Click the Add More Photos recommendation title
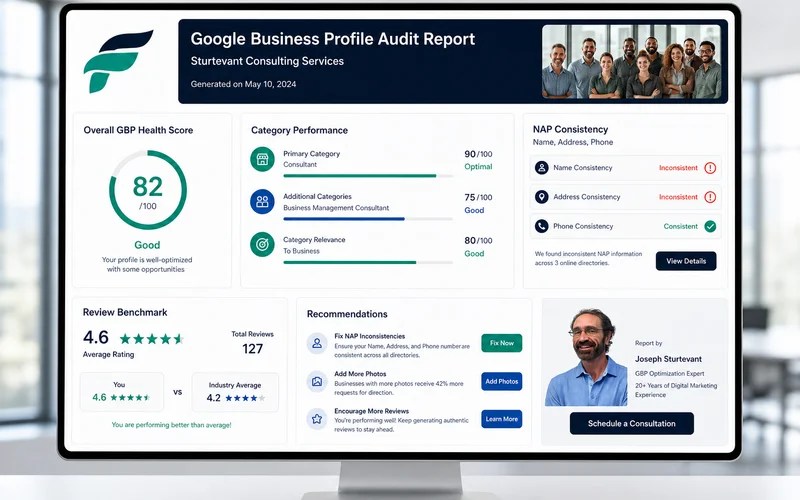 [360, 374]
